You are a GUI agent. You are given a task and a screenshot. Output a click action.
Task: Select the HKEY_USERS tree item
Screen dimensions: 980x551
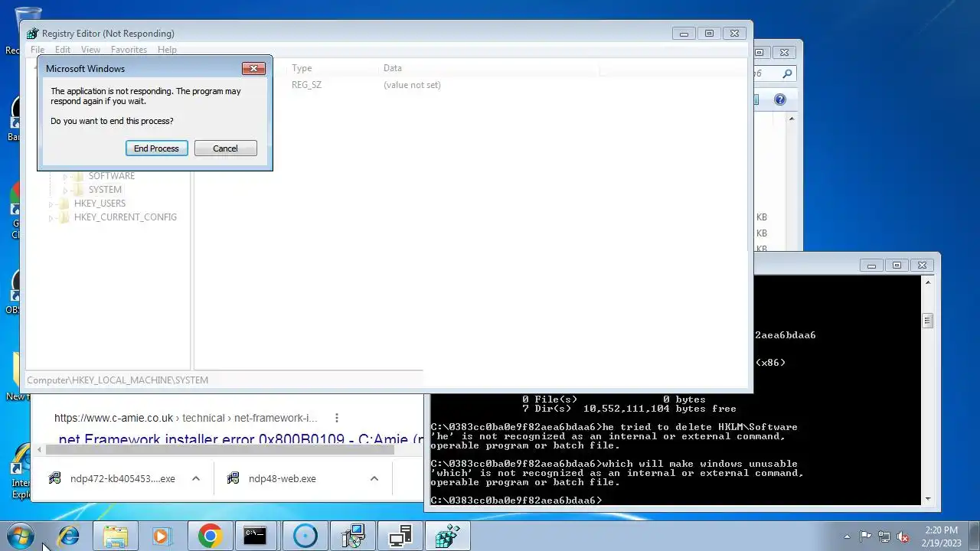(100, 204)
